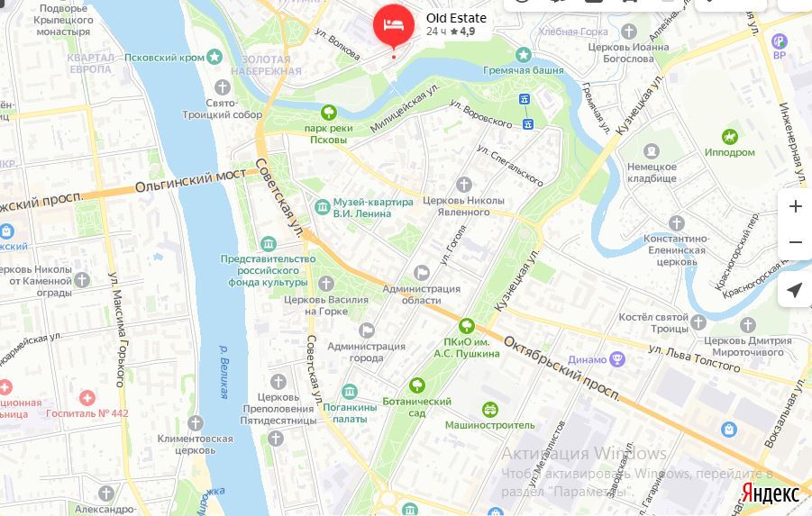Click the my location arrow button

coord(795,290)
